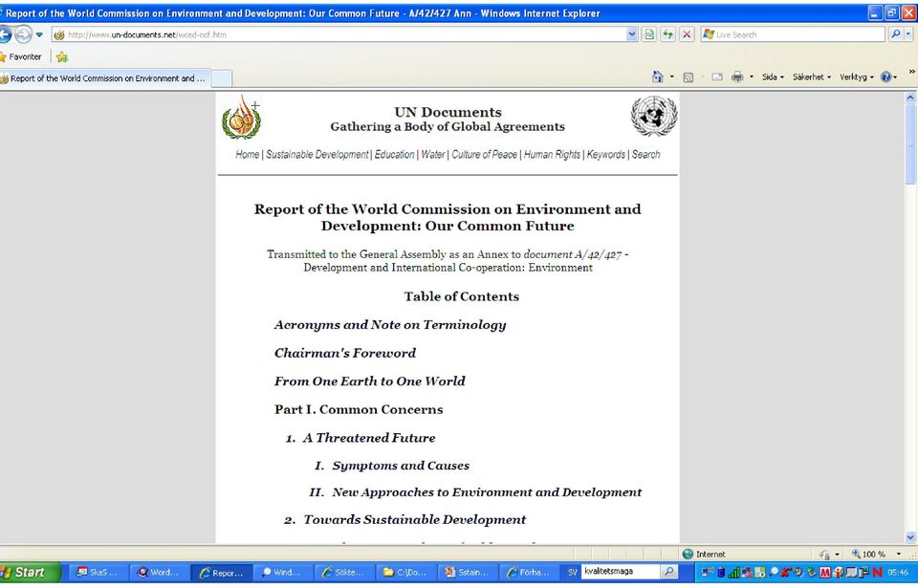Switch to the Sökte... taskbar window
The image size is (918, 588).
tap(343, 572)
